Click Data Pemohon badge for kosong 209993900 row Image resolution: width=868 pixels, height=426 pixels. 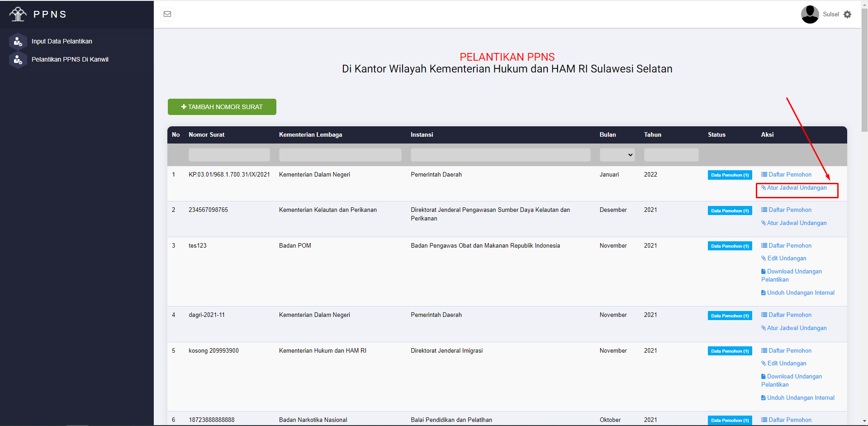click(730, 351)
